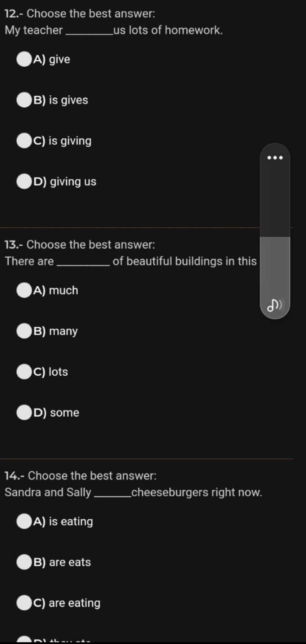Open the three-dots volume options
Screen dimensions: 306x644
pos(275,158)
